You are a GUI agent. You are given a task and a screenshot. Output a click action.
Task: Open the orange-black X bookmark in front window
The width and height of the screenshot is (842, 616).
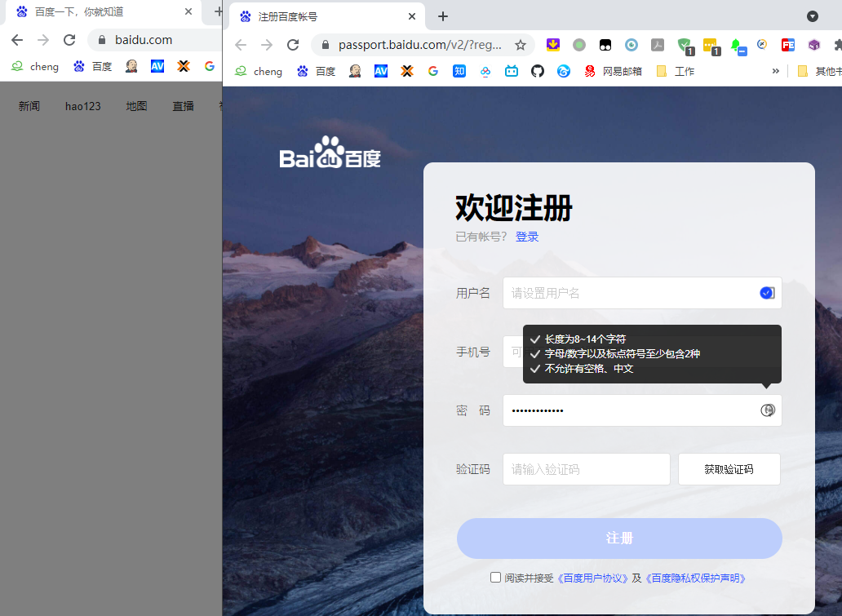(x=407, y=71)
